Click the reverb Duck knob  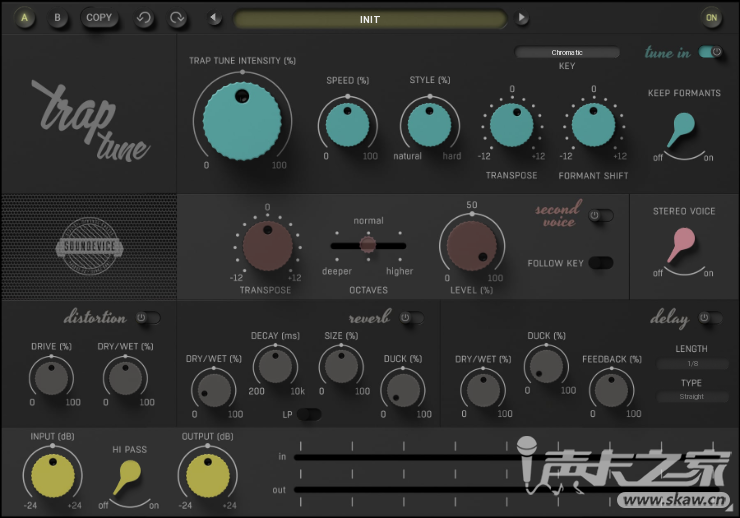(403, 390)
